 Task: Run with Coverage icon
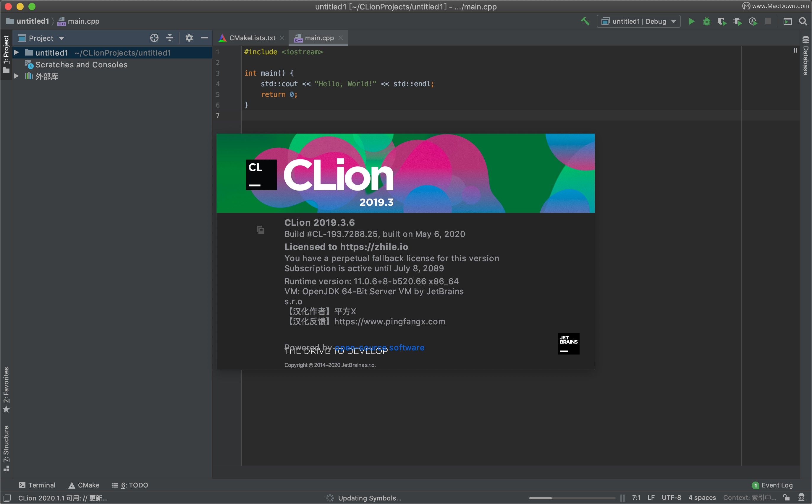[x=722, y=21]
